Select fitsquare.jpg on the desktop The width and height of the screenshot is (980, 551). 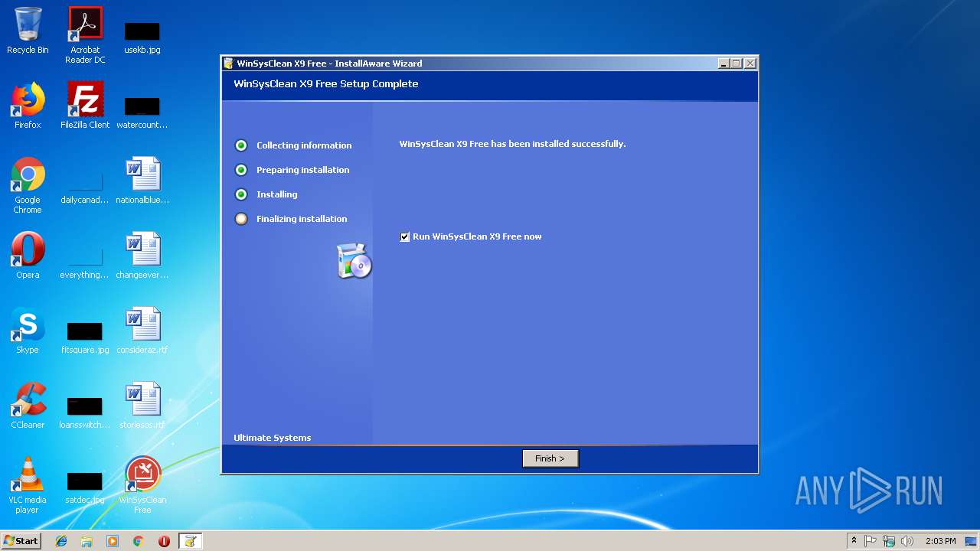click(x=85, y=337)
